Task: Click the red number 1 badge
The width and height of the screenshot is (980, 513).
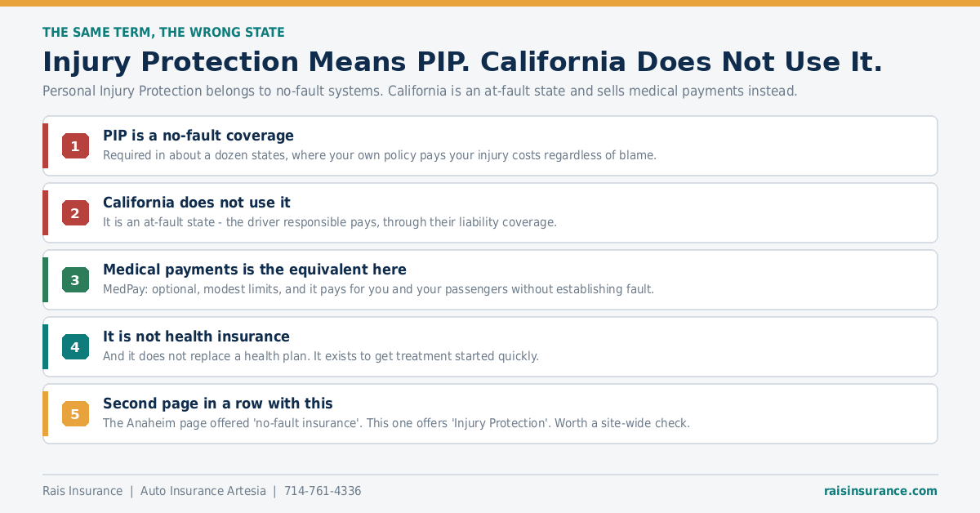Action: click(75, 146)
